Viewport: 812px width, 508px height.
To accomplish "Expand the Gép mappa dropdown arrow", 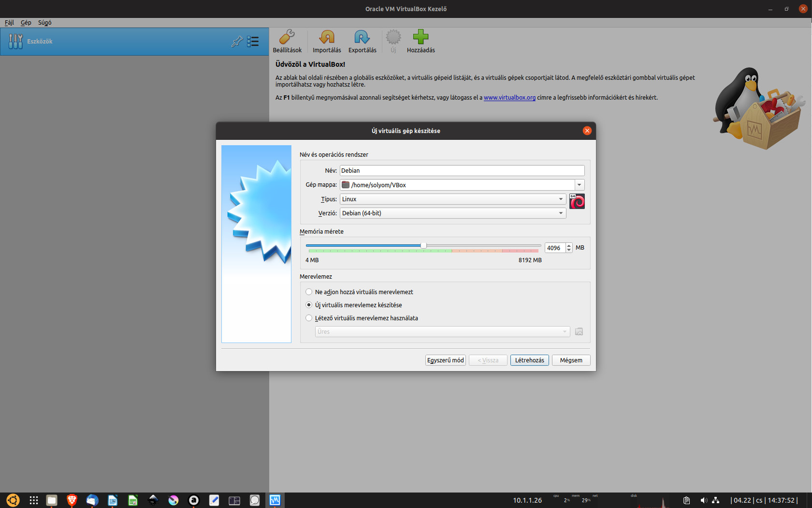I will click(x=579, y=185).
